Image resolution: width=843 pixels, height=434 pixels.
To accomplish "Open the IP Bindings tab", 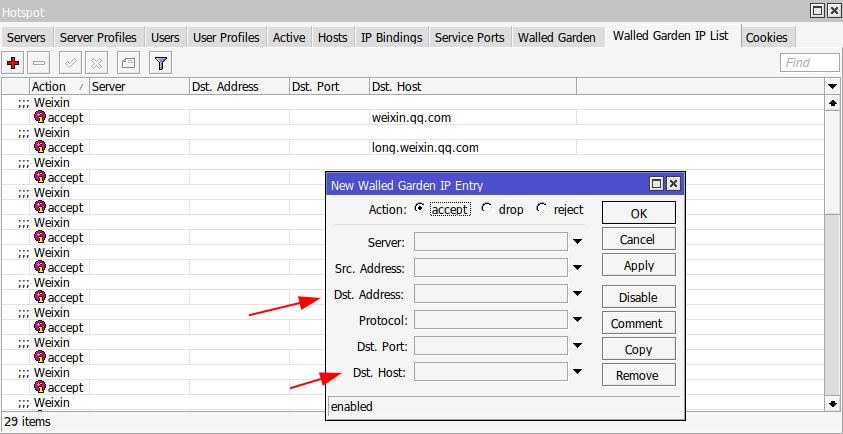I will point(391,37).
